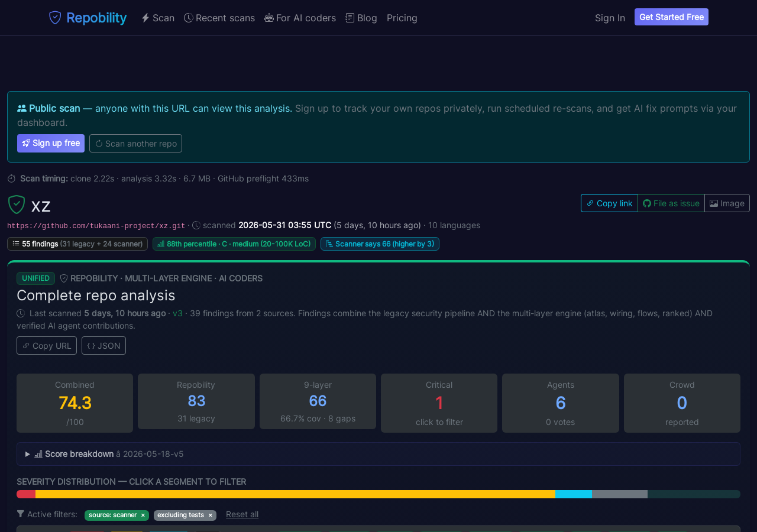Open the xz GitHub repository URL

[x=96, y=226]
